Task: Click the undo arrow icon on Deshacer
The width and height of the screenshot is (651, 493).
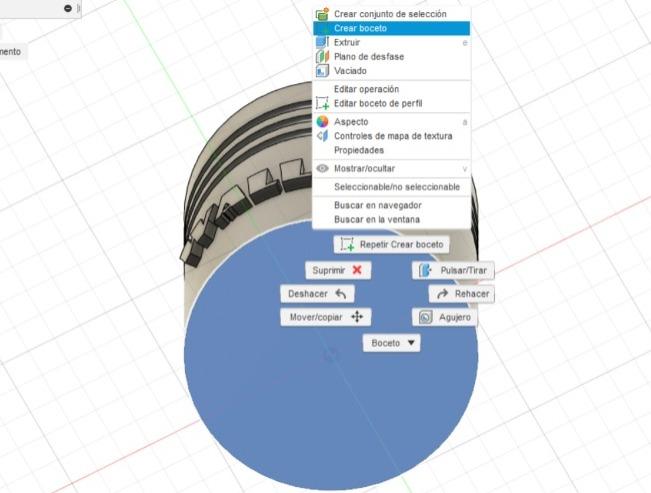Action: (x=340, y=294)
